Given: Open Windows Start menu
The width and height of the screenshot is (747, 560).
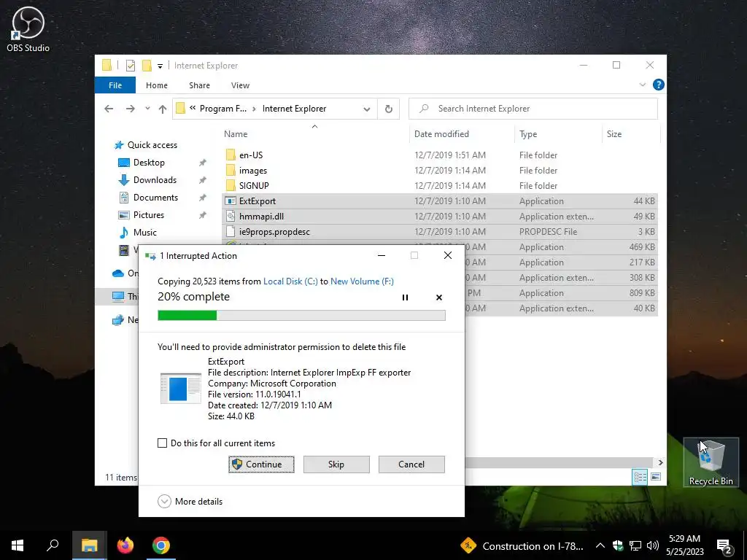Looking at the screenshot, I should tap(18, 545).
